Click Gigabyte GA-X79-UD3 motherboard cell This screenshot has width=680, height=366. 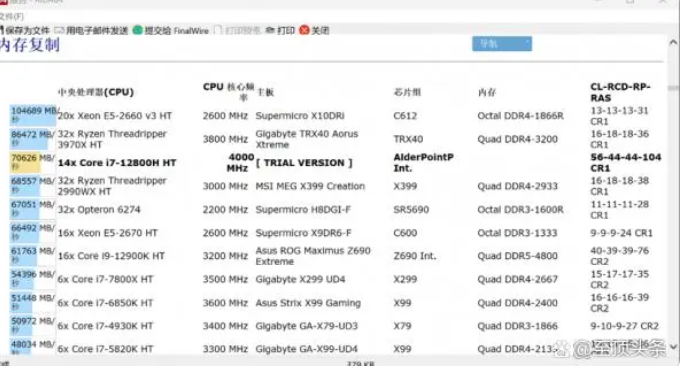[307, 326]
